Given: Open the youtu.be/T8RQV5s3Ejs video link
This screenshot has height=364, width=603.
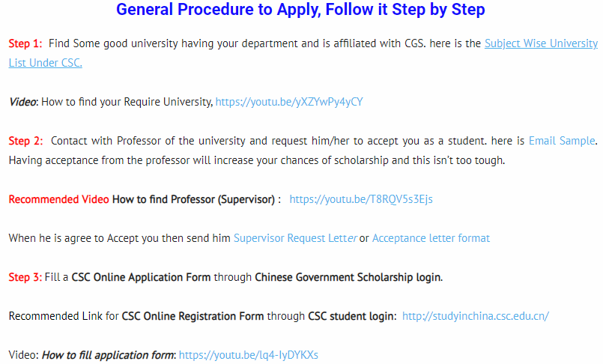Looking at the screenshot, I should coord(361,199).
